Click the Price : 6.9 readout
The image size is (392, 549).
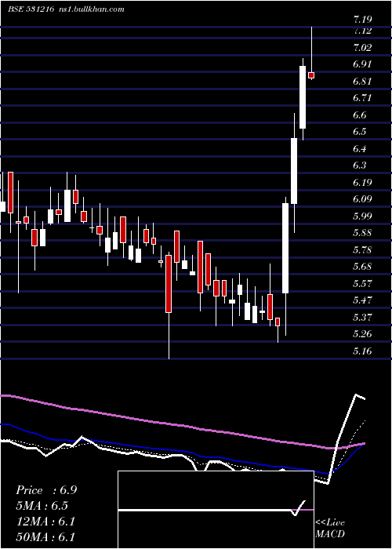coord(46,490)
